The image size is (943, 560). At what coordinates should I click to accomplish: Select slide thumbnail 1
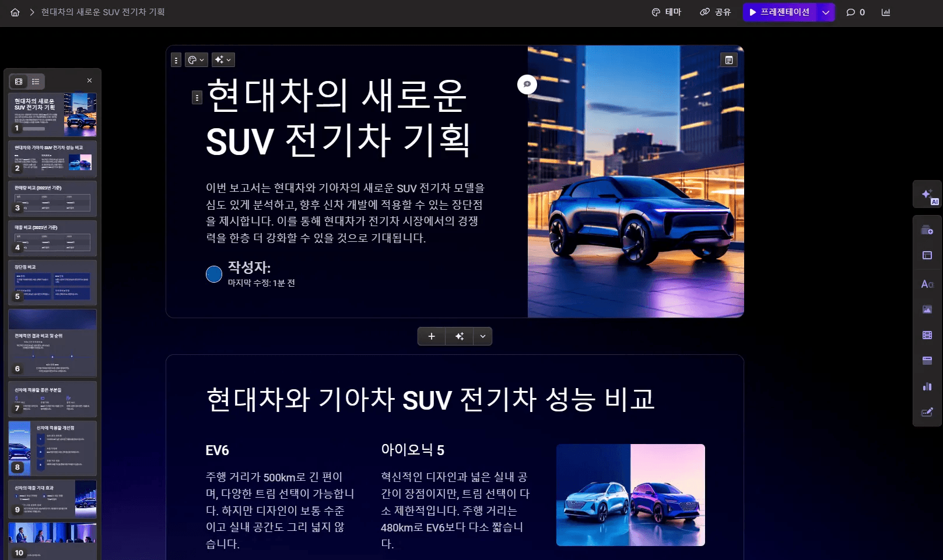click(x=52, y=115)
